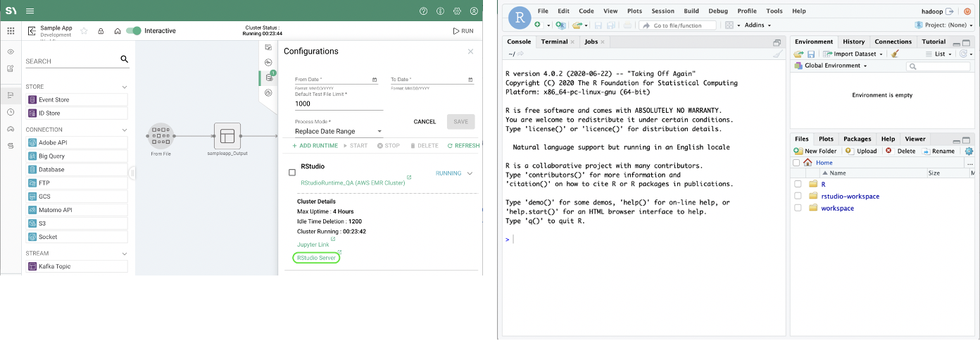Viewport: 980px width, 341px height.
Task: Check the box beside the R folder
Action: [x=798, y=184]
